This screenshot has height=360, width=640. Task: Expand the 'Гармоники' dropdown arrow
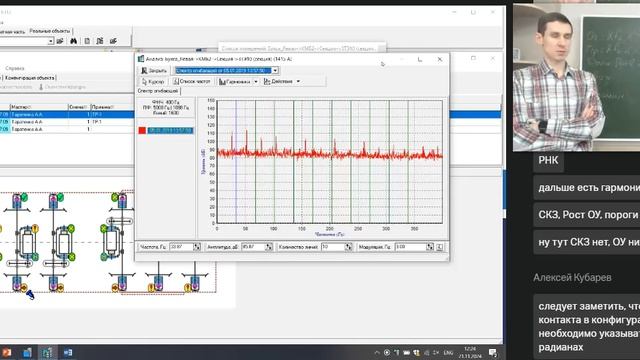[x=256, y=82]
